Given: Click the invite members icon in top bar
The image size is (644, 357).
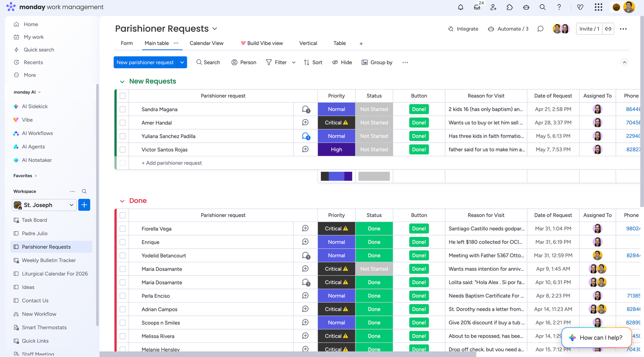Looking at the screenshot, I should (x=493, y=7).
